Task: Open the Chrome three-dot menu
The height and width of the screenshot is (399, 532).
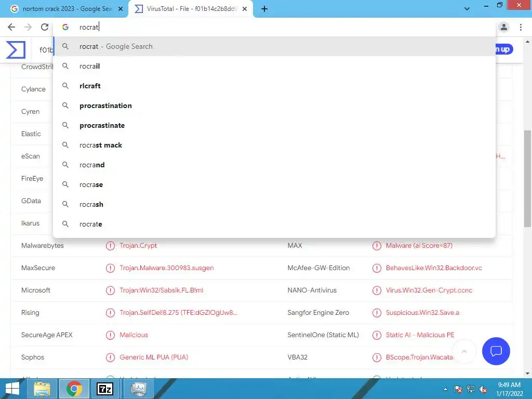Action: [x=521, y=27]
